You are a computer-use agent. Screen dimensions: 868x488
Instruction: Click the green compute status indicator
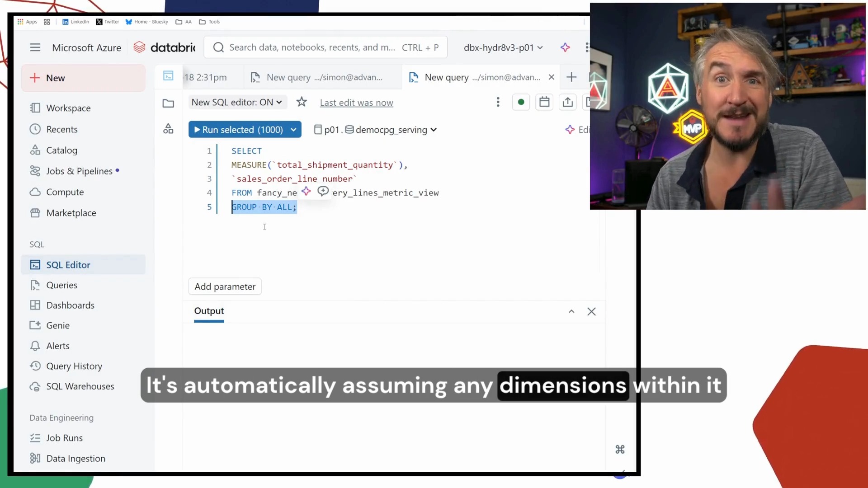[521, 102]
